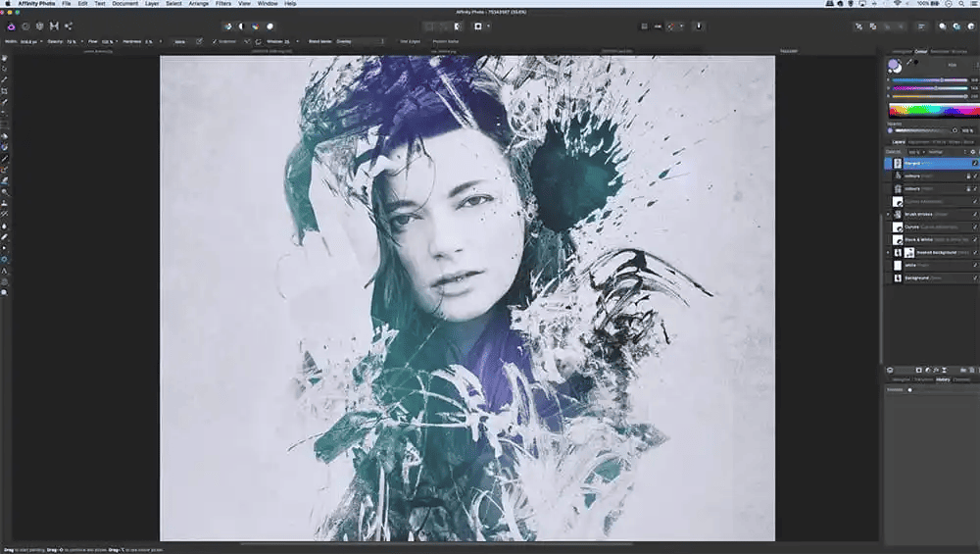Toggle Wet Edges option
The width and height of the screenshot is (980, 554).
pyautogui.click(x=410, y=41)
